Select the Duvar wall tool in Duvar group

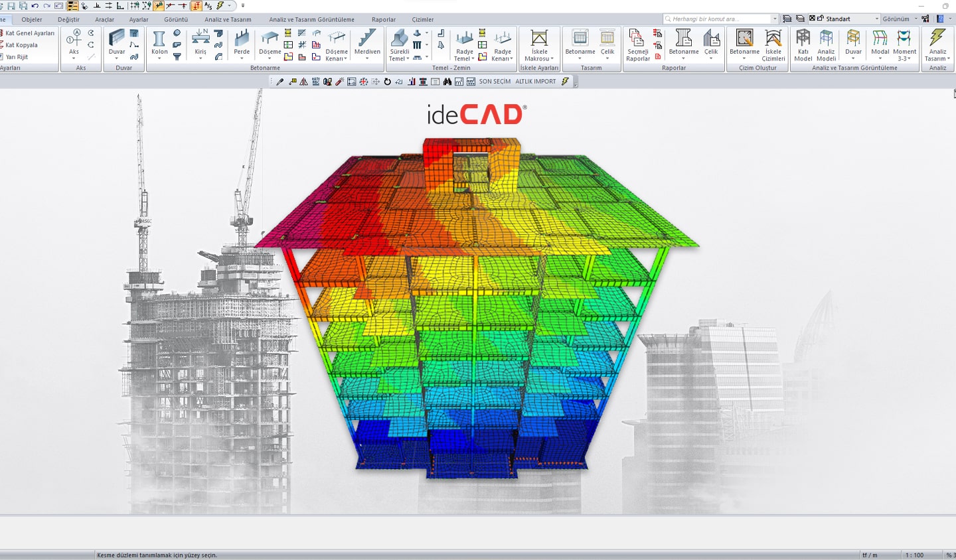tap(117, 44)
